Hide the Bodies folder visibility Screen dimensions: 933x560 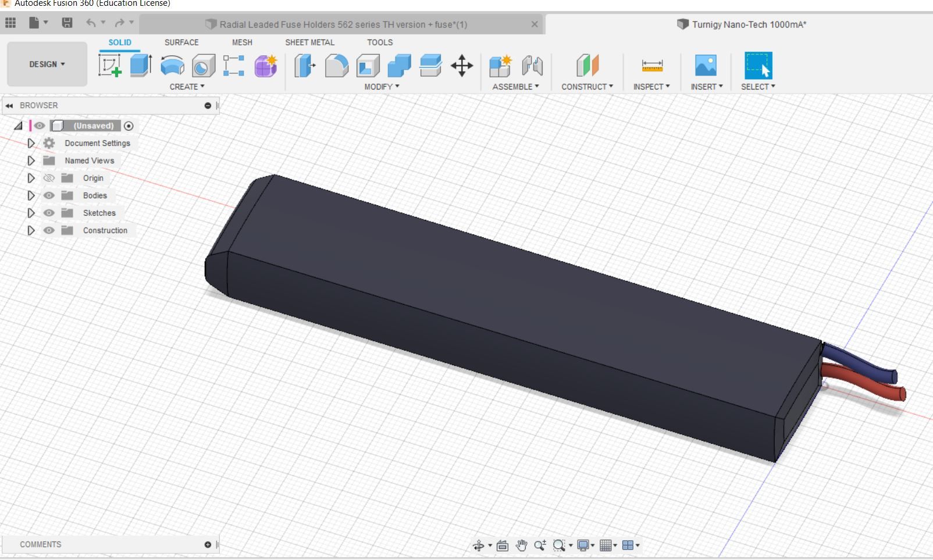coord(49,195)
